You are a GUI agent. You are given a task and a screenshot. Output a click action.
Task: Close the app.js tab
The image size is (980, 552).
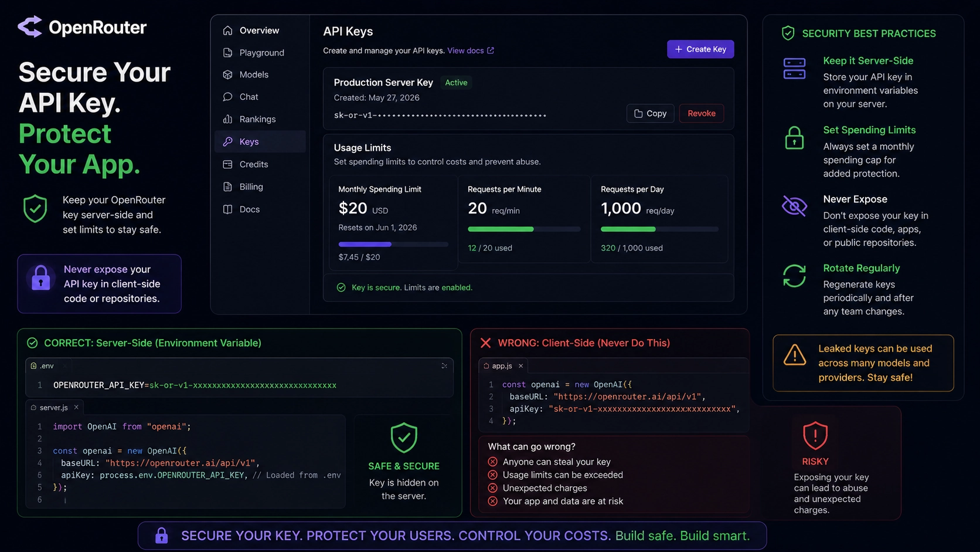(520, 365)
